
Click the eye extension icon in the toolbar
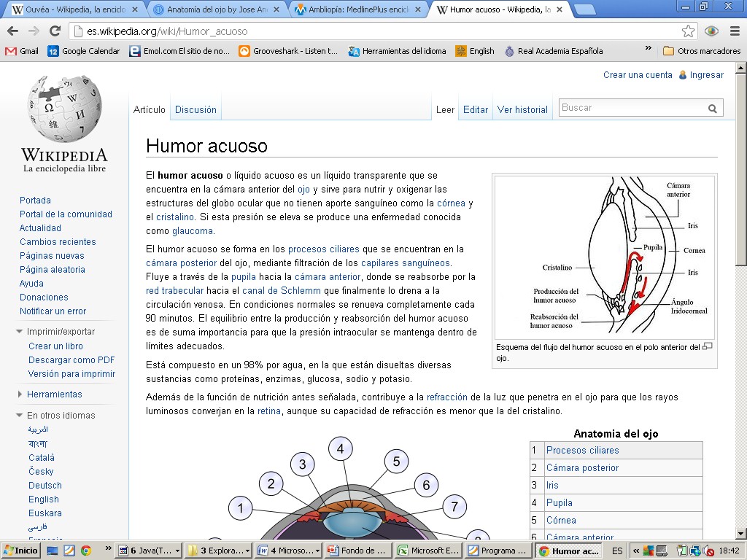tap(711, 31)
